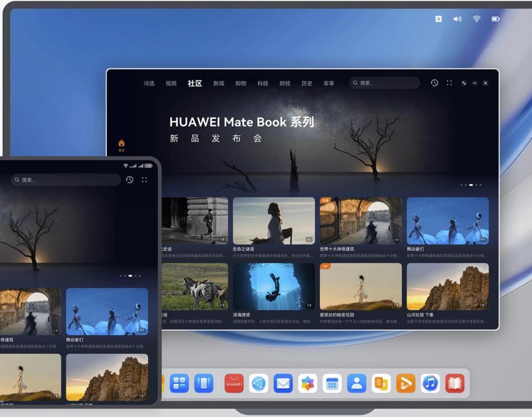
Task: Open the desktop window's ballet dancers thumbnail
Action: (448, 220)
